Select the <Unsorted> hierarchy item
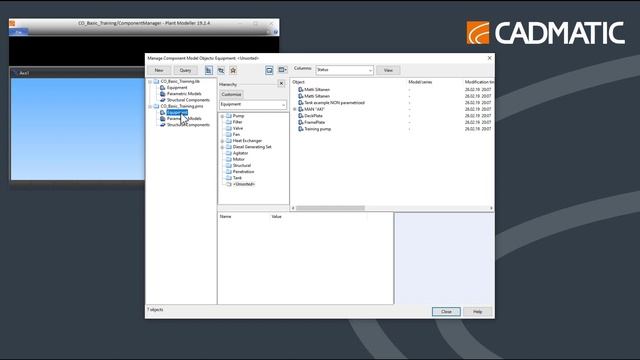 [x=244, y=184]
